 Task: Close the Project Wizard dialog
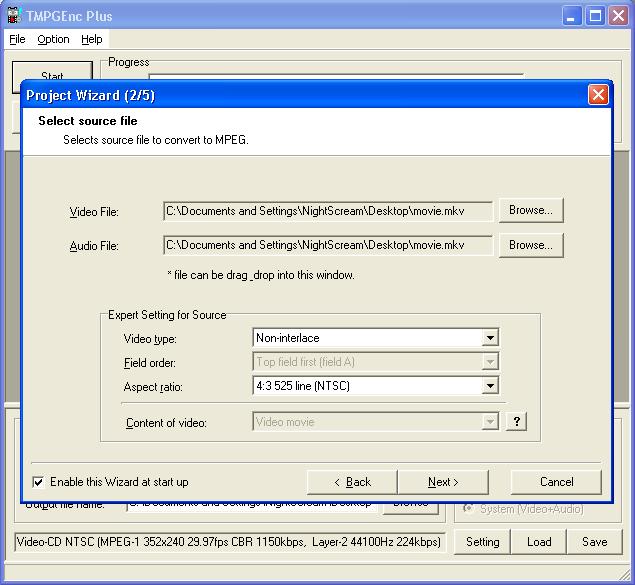(598, 95)
